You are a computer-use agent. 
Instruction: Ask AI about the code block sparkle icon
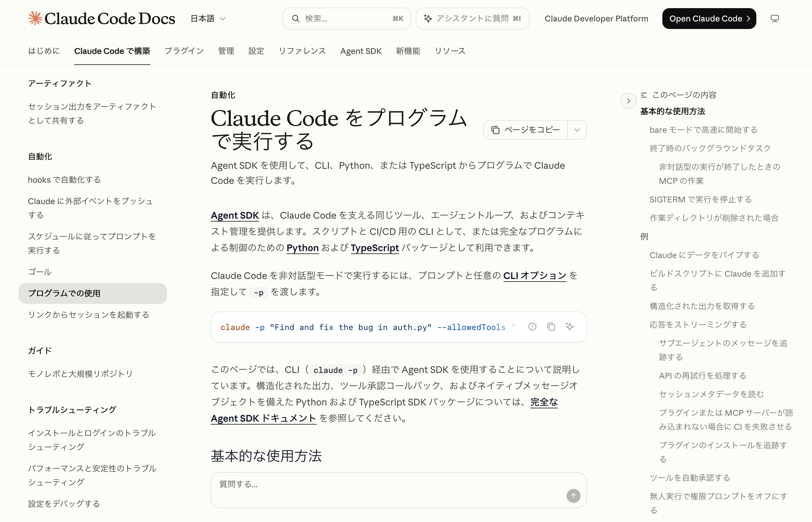569,327
